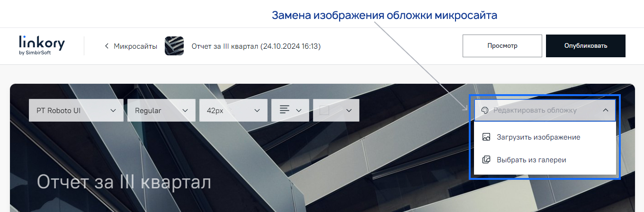Click the cover heading Отчет за III квартал

[124, 182]
